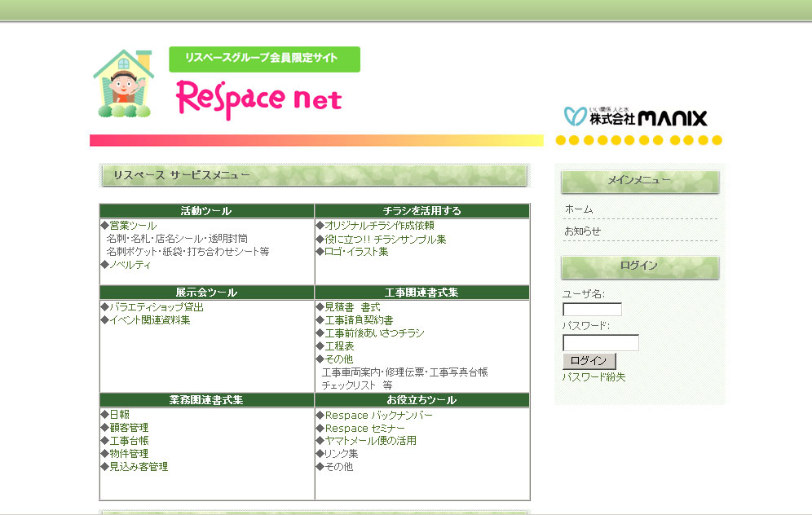Click text 名刺・名札・店名シール・透明封筒

177,239
